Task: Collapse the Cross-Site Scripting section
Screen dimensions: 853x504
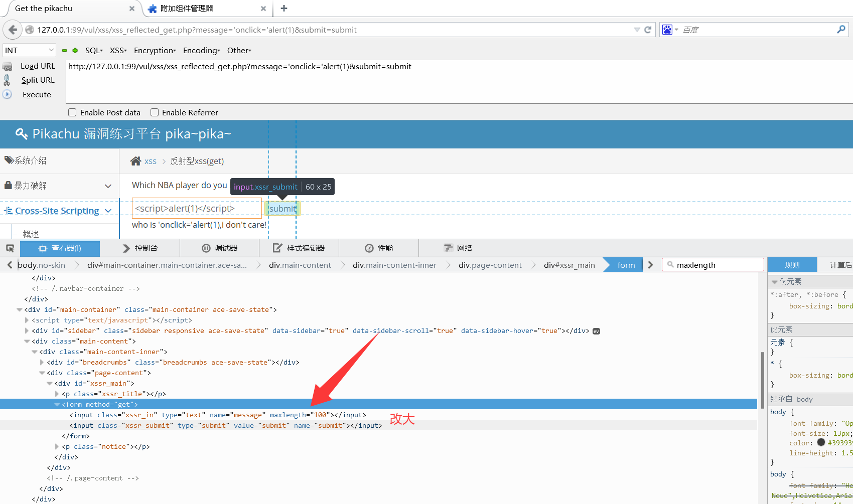Action: 108,211
